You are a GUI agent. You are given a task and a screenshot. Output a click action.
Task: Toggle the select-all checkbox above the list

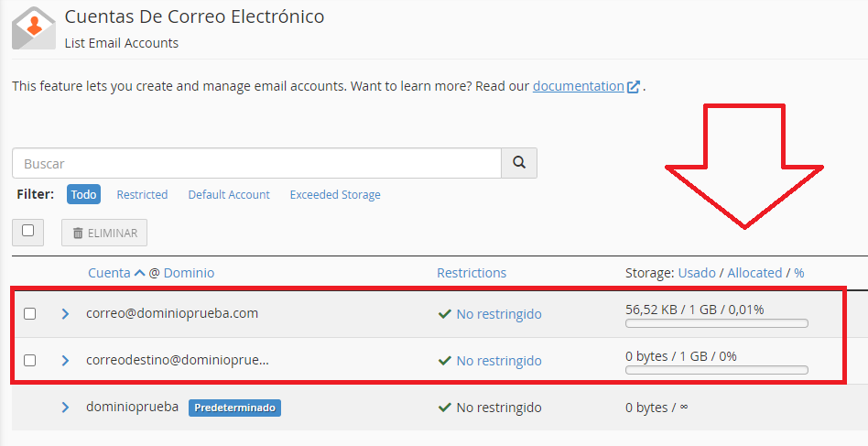(x=27, y=231)
